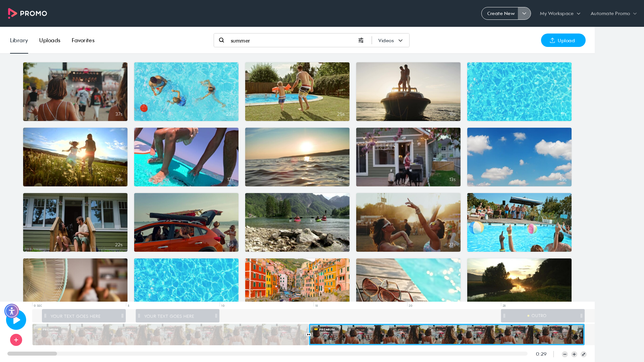
Task: Fit timeline to screen icon
Action: (584, 354)
